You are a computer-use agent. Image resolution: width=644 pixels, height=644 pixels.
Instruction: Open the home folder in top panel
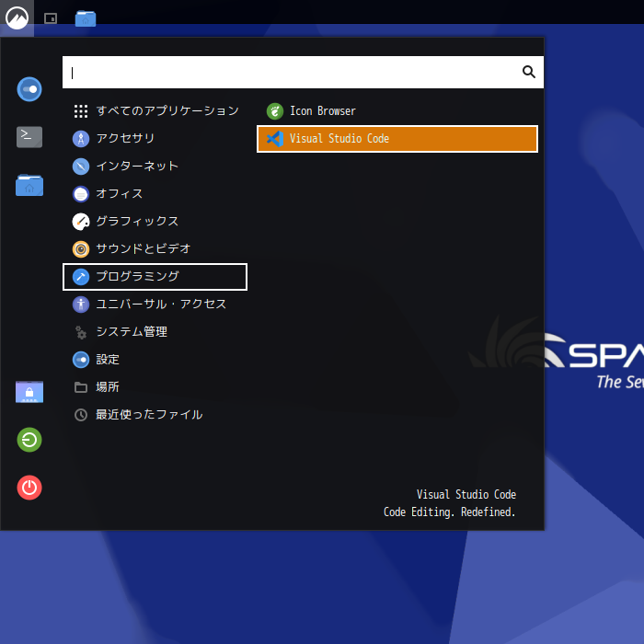click(86, 18)
